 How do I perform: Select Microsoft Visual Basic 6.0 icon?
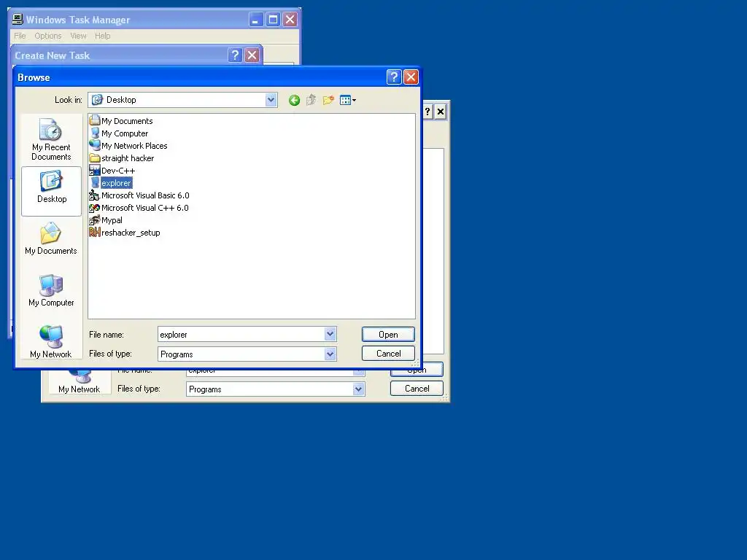coord(95,195)
